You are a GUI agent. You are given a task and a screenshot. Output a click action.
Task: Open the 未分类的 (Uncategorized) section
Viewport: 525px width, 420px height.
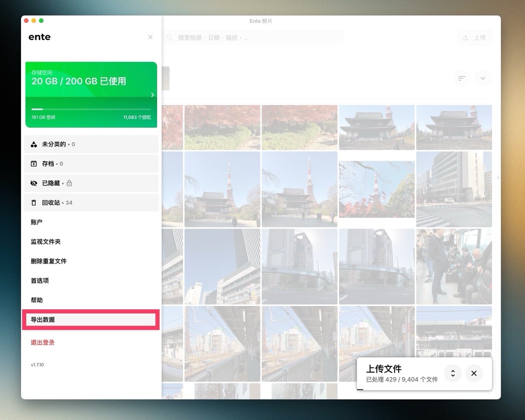tap(91, 144)
